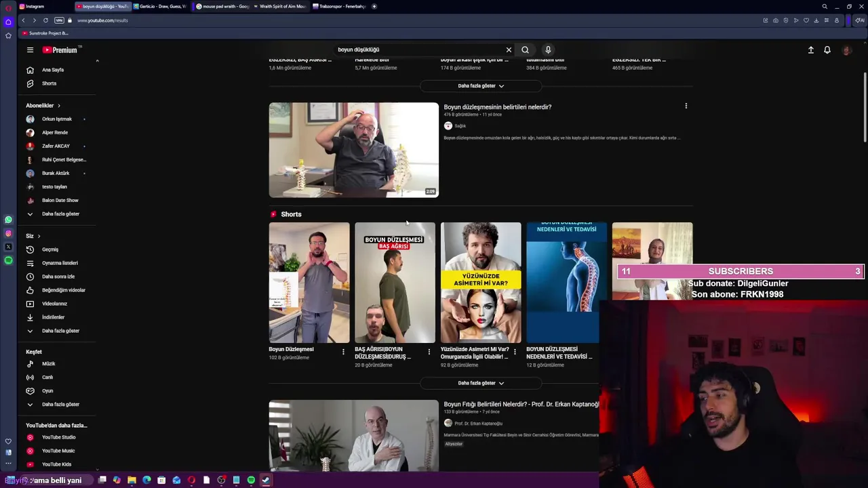
Task: Open video title Boyun düzleşmesinin belirtileri nelerdir?
Action: tap(497, 107)
